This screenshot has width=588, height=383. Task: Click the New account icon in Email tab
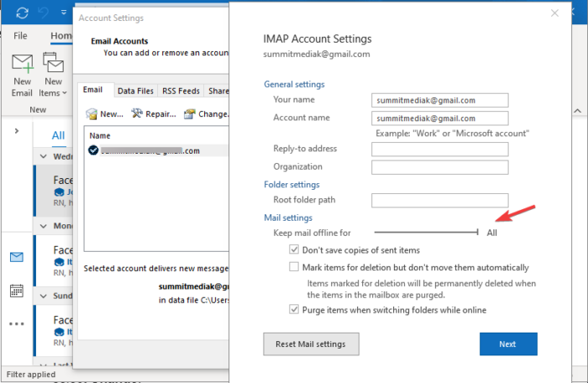[x=92, y=114]
